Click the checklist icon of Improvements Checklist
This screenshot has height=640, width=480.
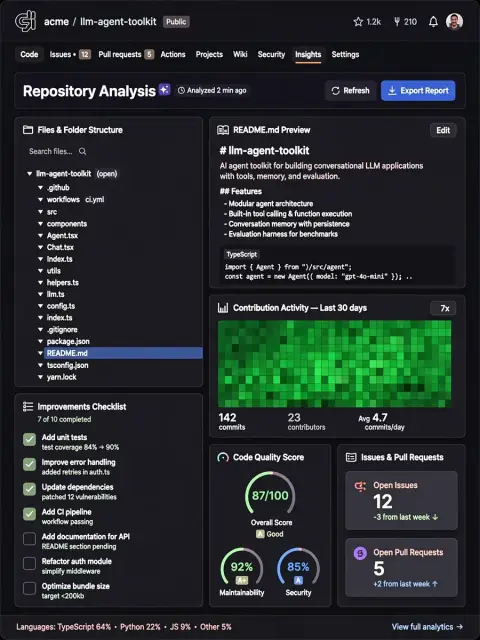[28, 407]
